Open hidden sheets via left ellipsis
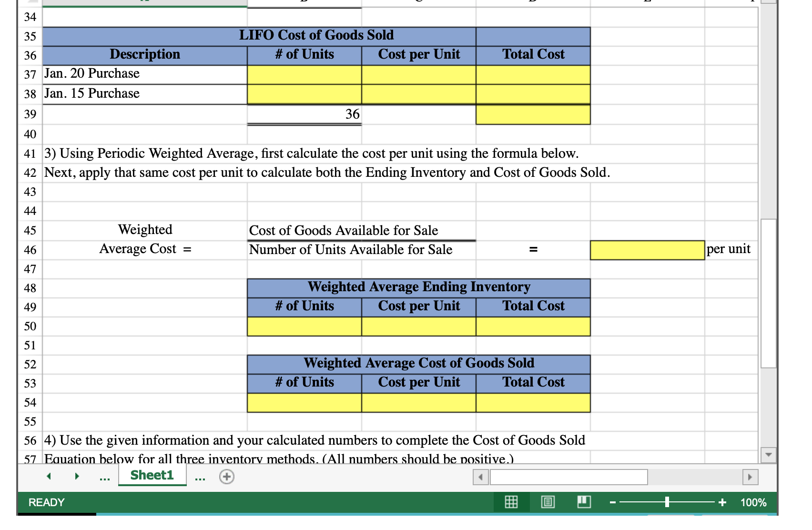Viewport: 812px width, 530px height. pyautogui.click(x=104, y=477)
